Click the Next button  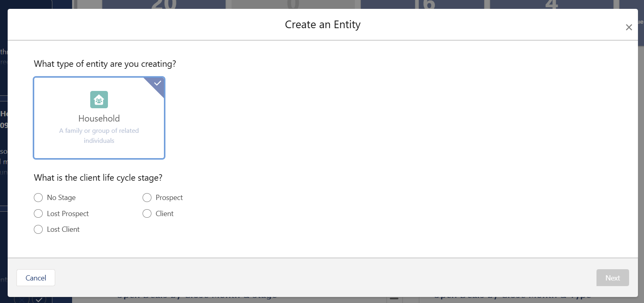[x=613, y=278]
